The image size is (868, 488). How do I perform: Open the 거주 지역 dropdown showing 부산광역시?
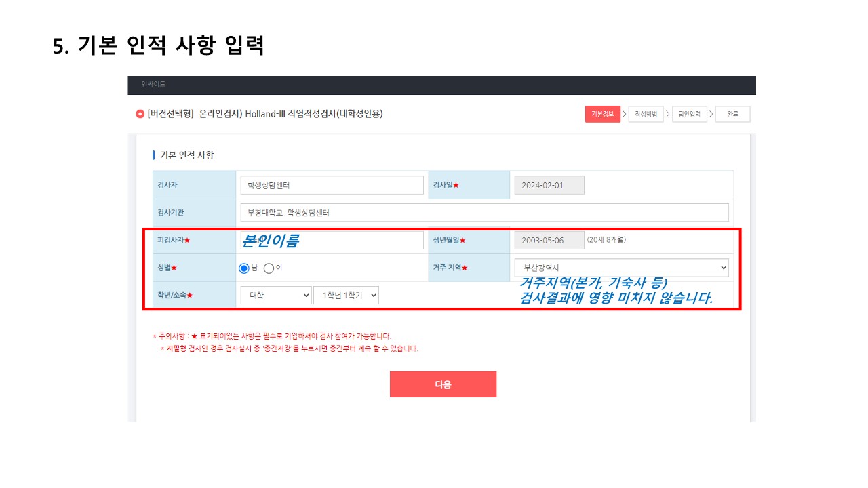pyautogui.click(x=621, y=268)
